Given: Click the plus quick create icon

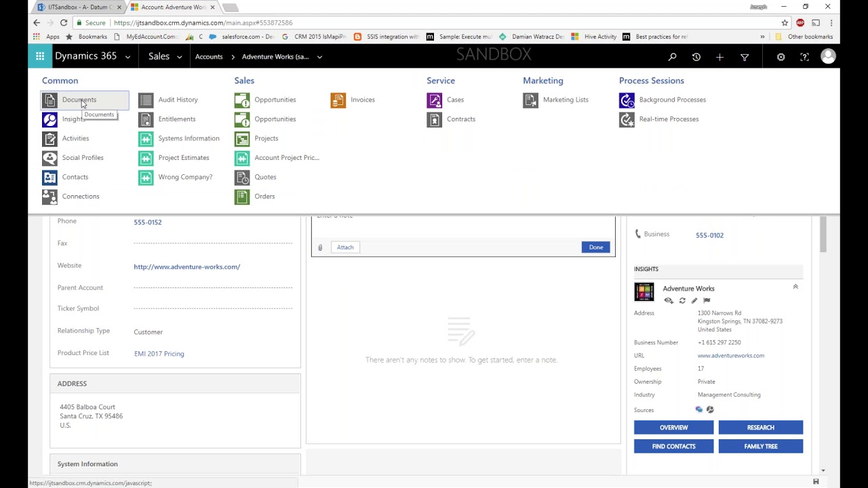Looking at the screenshot, I should click(719, 58).
